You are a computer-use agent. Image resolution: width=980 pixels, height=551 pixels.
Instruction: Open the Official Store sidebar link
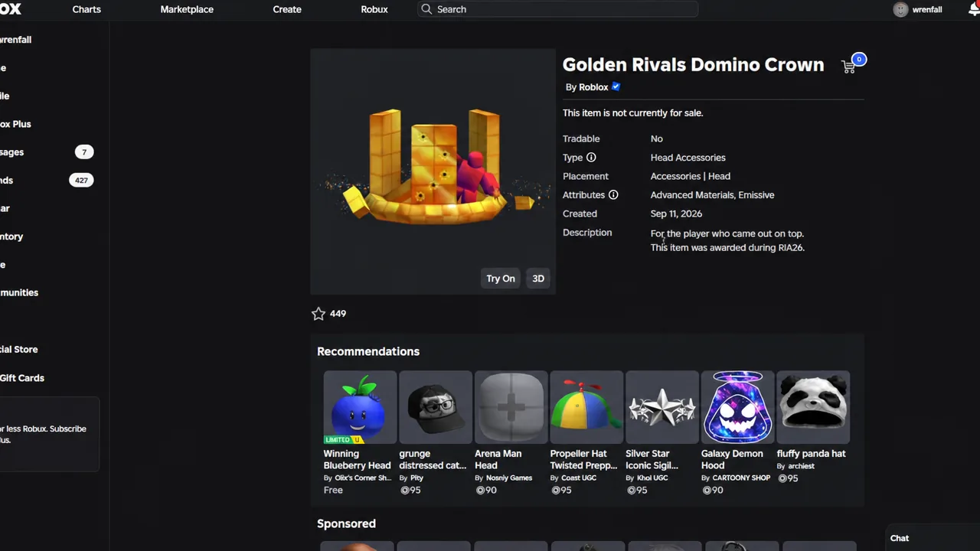coord(19,350)
